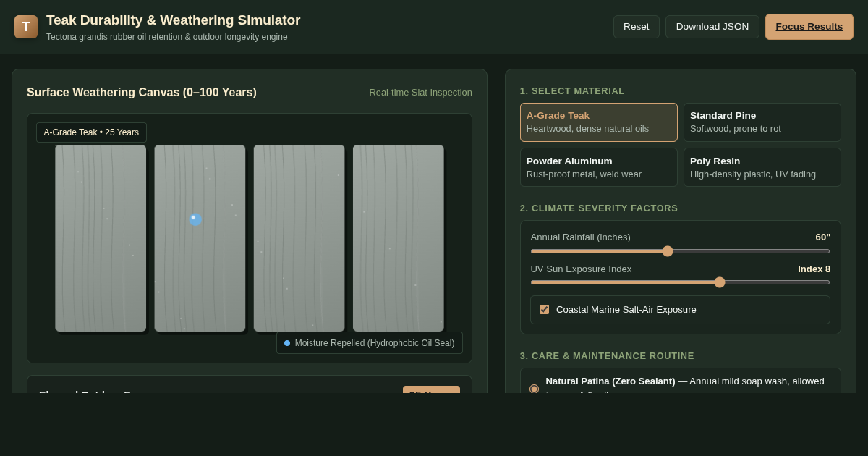This screenshot has height=456, width=868.
Task: Click the Teak Durability & Weathering Simulator title
Action: 174,20
